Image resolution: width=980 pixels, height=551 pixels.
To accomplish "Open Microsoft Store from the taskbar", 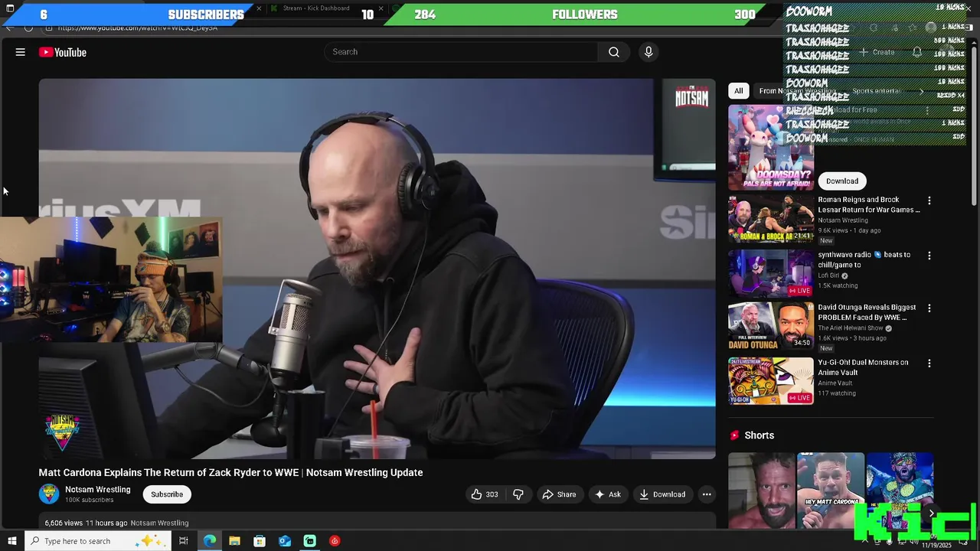I will point(260,541).
